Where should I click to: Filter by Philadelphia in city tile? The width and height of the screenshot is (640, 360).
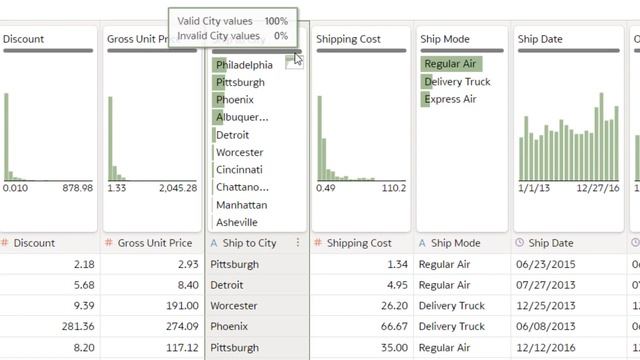tap(244, 65)
